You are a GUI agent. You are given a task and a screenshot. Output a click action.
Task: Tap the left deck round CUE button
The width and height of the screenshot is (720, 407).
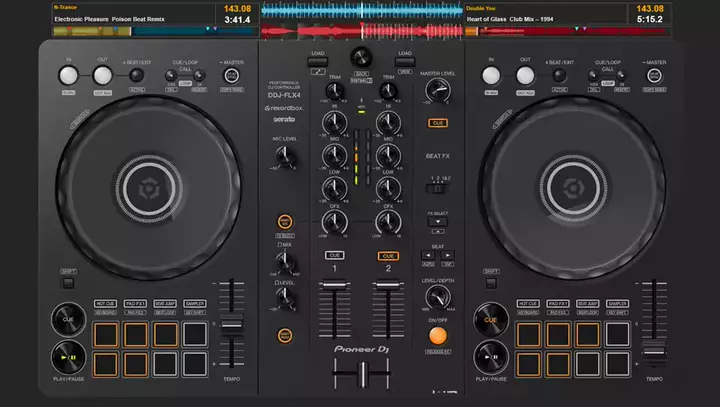68,319
